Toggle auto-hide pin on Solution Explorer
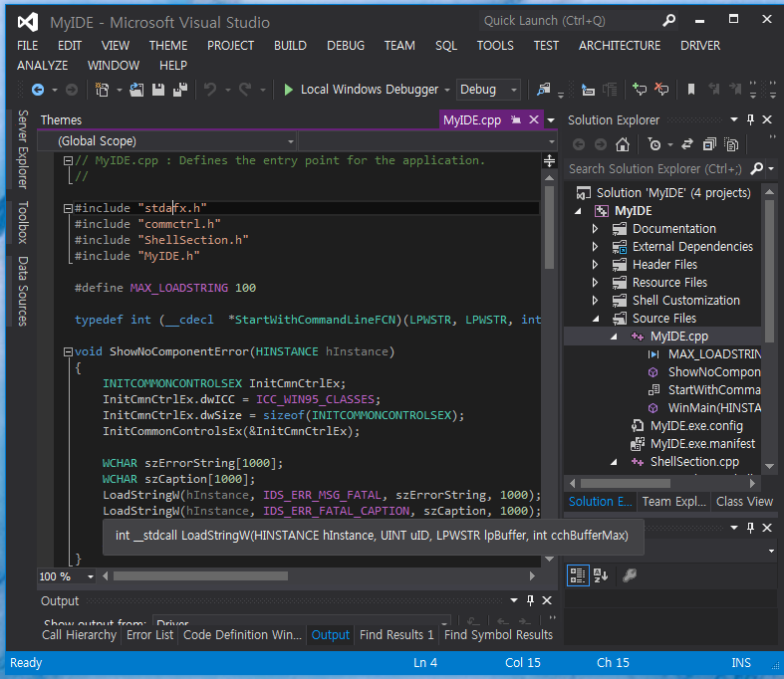Viewport: 784px width, 679px height. click(750, 120)
